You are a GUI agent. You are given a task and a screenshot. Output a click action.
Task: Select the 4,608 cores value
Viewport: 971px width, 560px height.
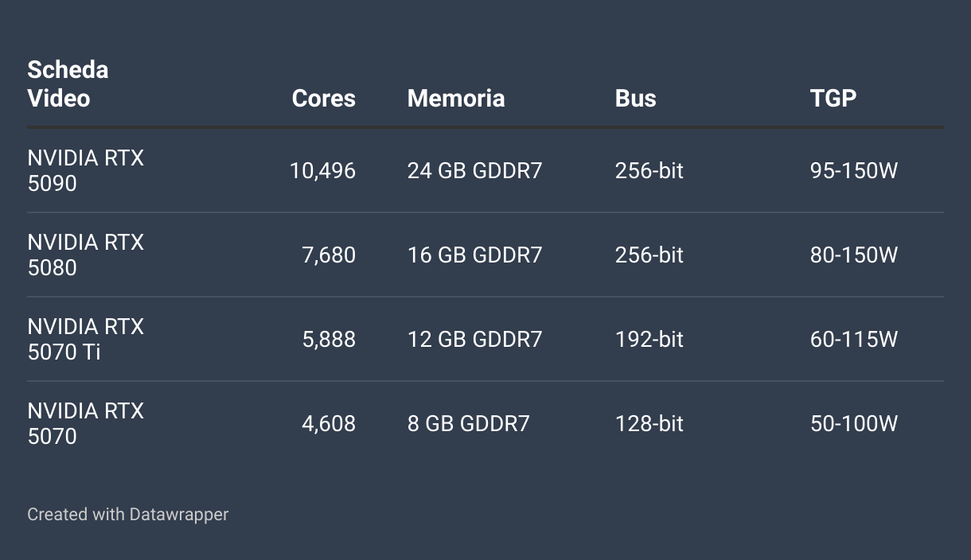(x=329, y=423)
